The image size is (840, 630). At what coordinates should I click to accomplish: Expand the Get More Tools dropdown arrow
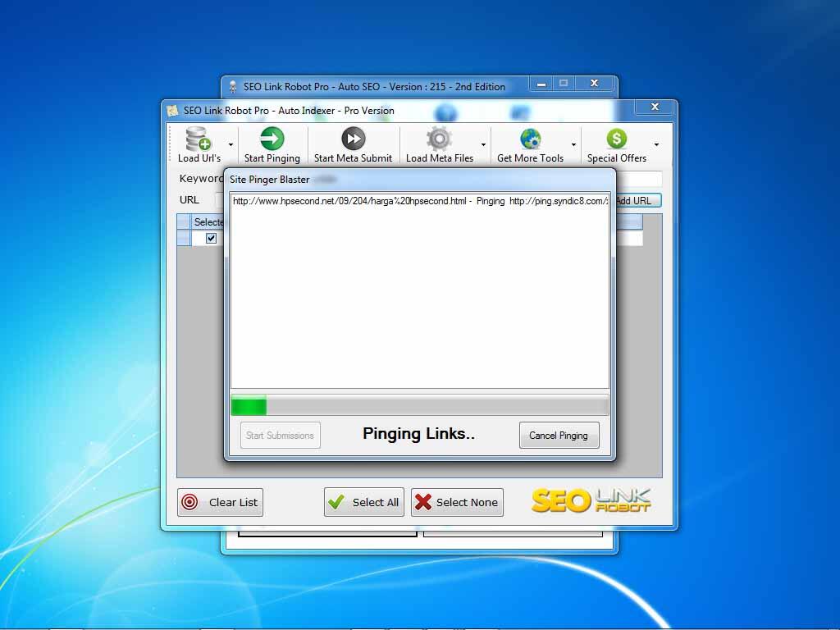coord(573,144)
